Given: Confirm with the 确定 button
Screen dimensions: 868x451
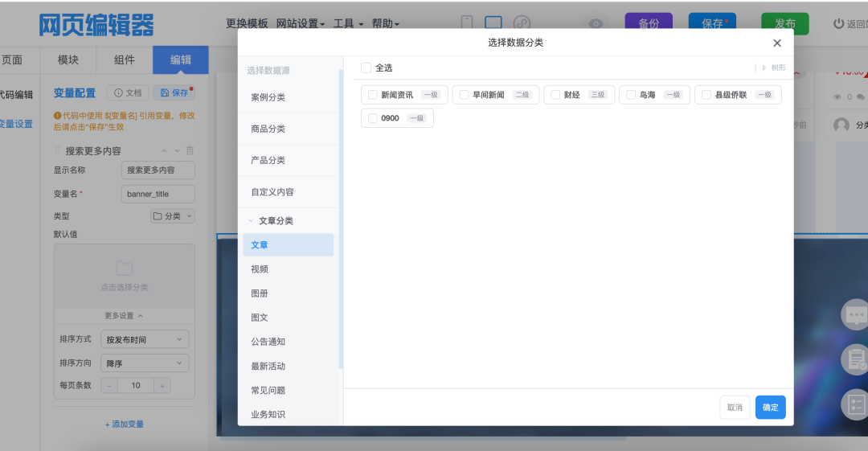Looking at the screenshot, I should [x=771, y=408].
